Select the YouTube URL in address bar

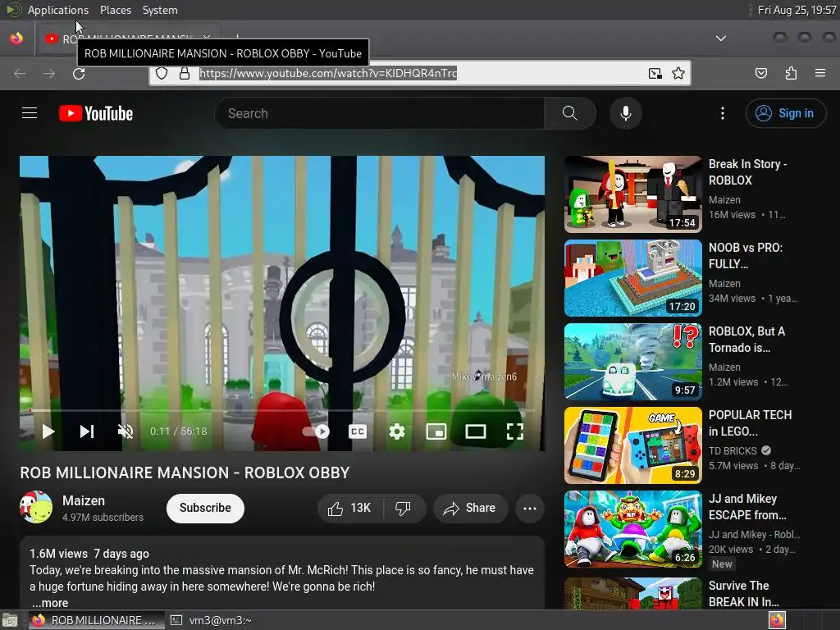click(x=328, y=73)
